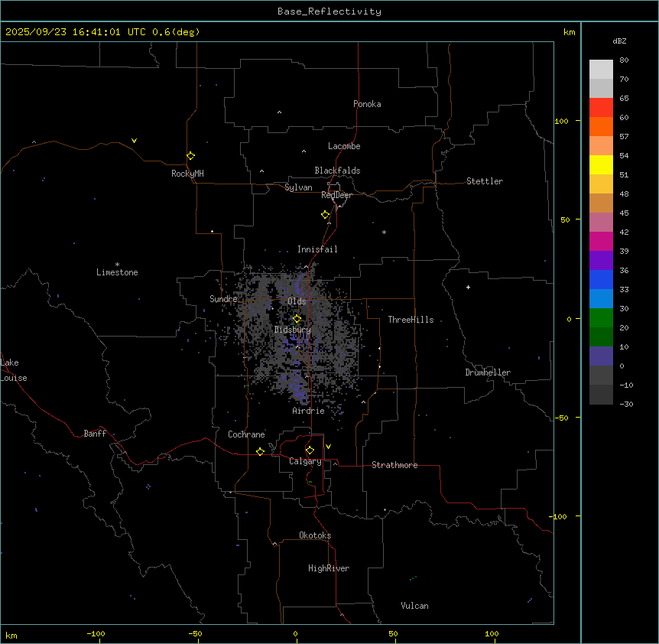Click the Airdrie city label

tap(308, 411)
